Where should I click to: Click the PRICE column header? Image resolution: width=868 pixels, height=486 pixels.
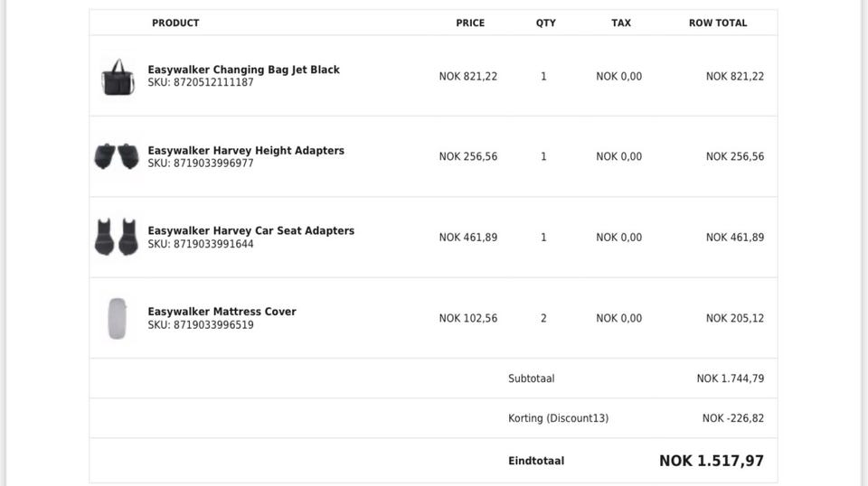(x=470, y=23)
